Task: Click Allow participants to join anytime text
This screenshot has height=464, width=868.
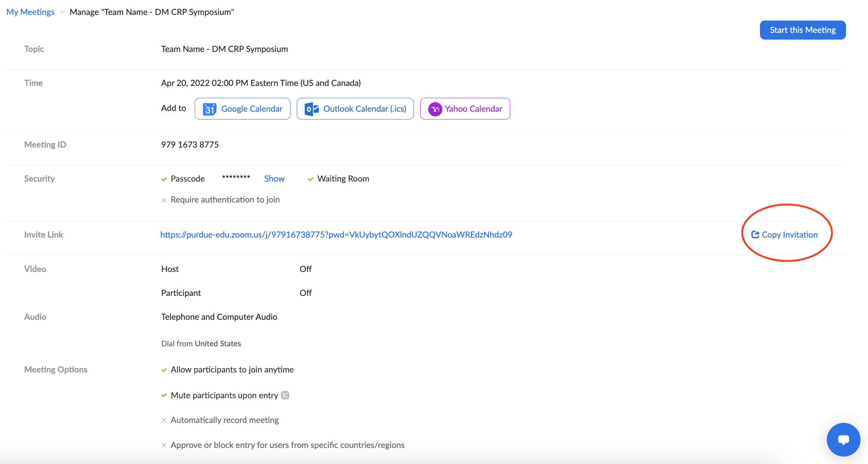Action: [x=232, y=369]
